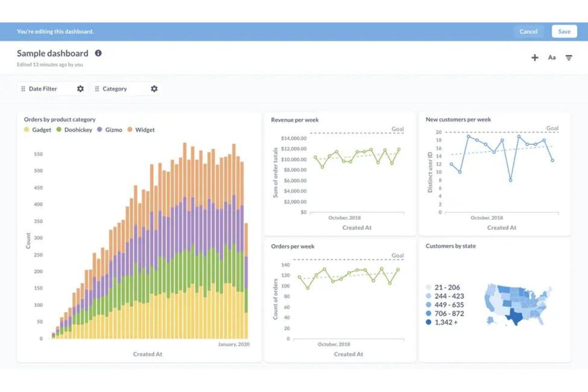Click the January, 2020 axis label
Image resolution: width=588 pixels, height=392 pixels.
234,344
